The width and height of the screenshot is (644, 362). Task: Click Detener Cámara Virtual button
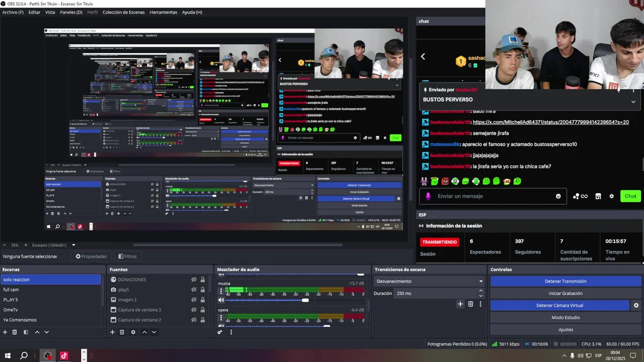(559, 306)
